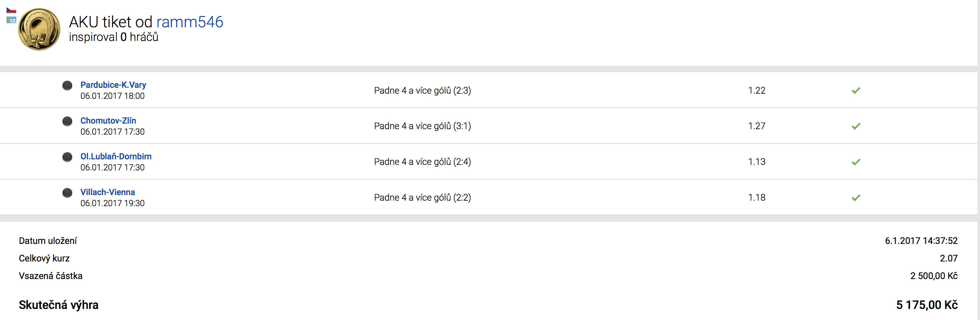Click the 5 175,00 Kč winnings amount
Viewport: 980px width, 320px height.
(x=927, y=305)
